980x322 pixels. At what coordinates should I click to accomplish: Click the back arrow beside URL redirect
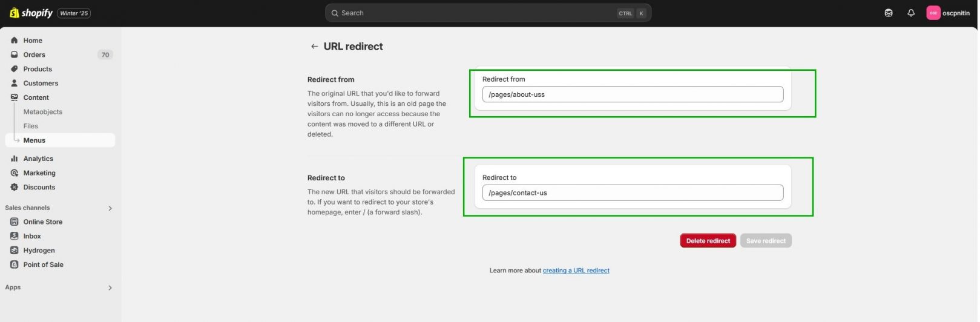[315, 47]
